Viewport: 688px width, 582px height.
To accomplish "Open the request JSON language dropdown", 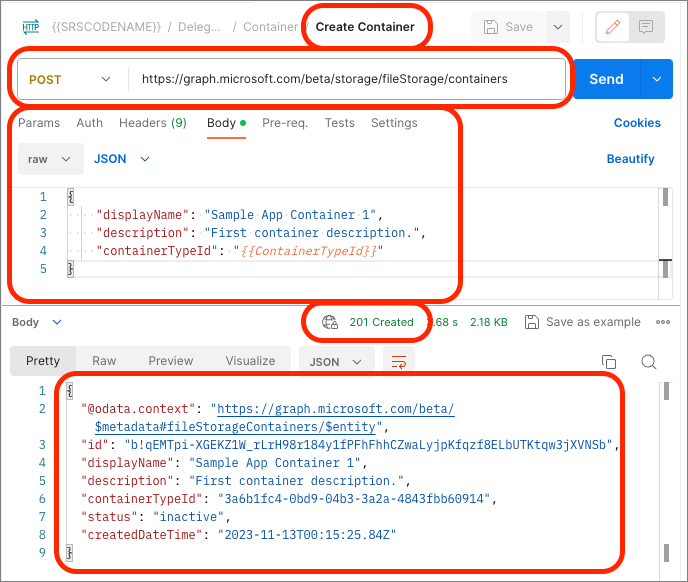I will (x=122, y=159).
